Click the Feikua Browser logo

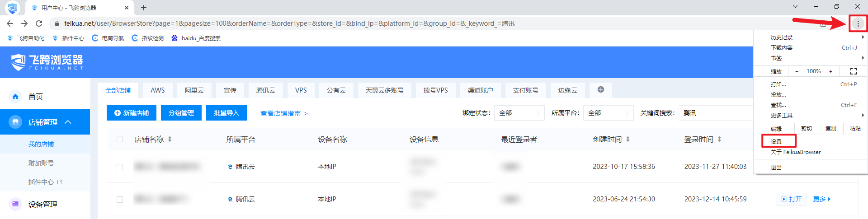point(47,62)
